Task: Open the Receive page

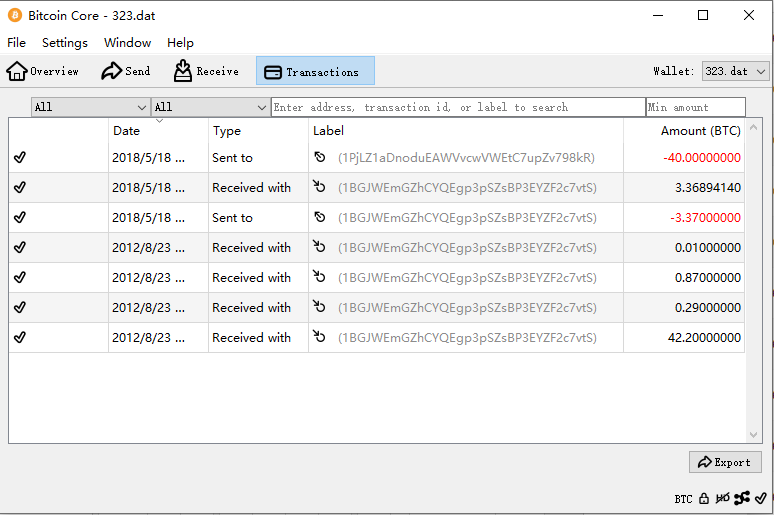Action: (206, 71)
